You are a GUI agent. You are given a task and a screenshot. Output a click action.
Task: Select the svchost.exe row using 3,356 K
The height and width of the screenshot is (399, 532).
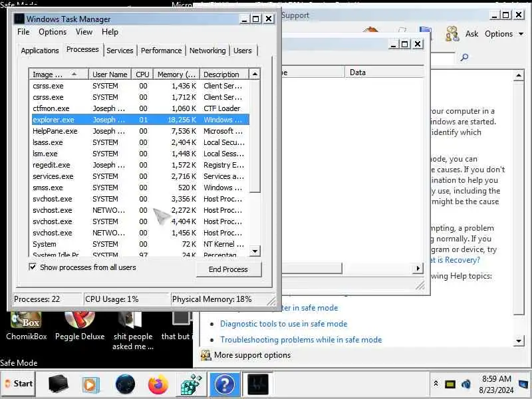pyautogui.click(x=140, y=199)
